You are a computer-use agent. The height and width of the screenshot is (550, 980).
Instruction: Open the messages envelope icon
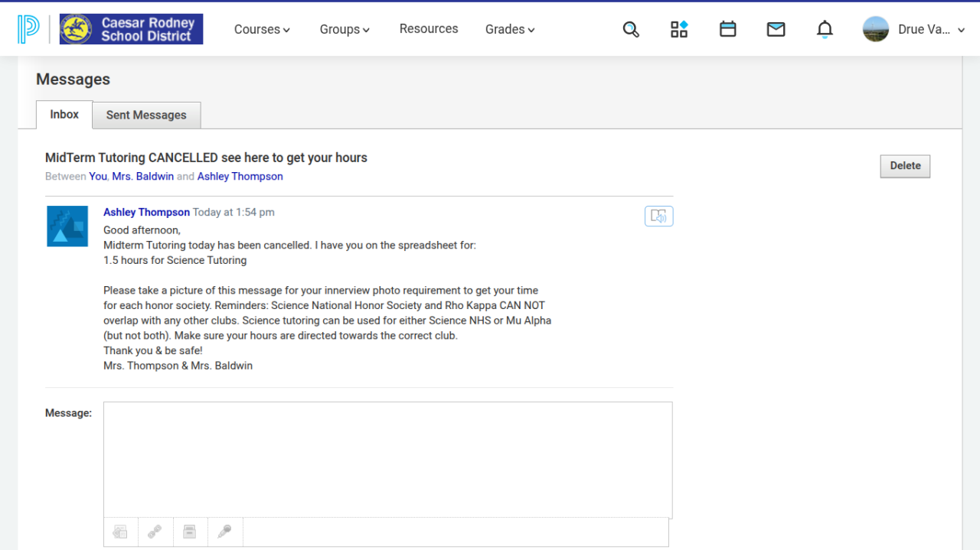[x=776, y=30]
